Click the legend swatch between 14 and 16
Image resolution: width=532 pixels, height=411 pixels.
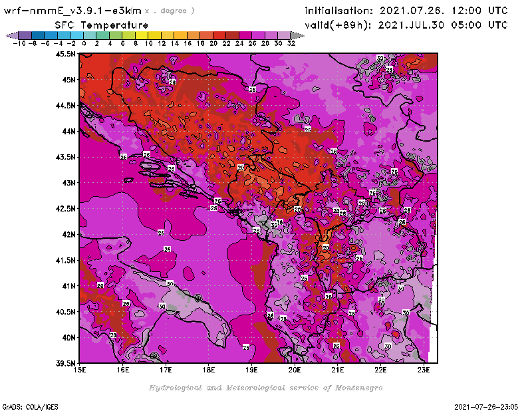tap(181, 35)
